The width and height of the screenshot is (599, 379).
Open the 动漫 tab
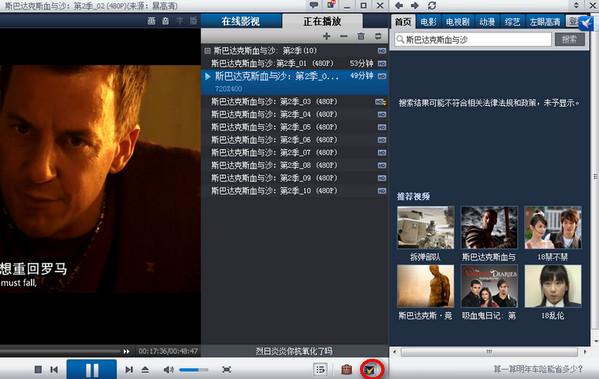point(487,22)
